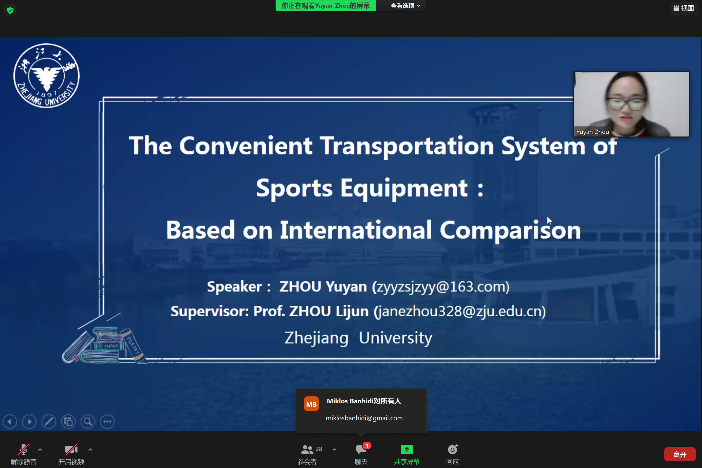
Task: Click the slideshow pen tool icon
Action: tap(49, 421)
